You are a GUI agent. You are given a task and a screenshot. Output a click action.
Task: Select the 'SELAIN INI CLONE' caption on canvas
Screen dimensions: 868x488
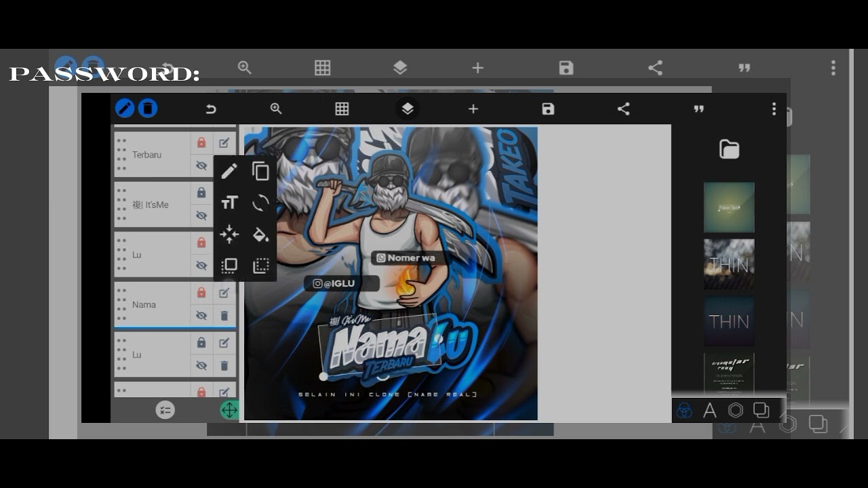pos(387,394)
